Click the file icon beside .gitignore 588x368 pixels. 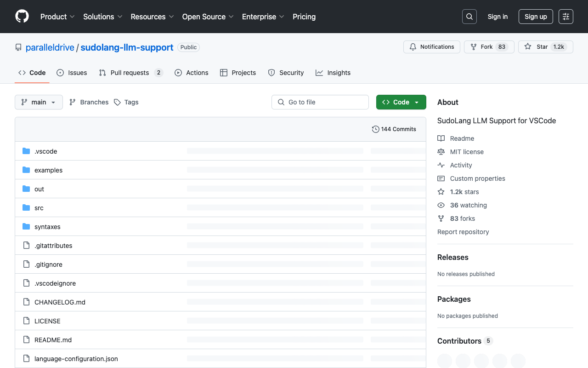(26, 264)
